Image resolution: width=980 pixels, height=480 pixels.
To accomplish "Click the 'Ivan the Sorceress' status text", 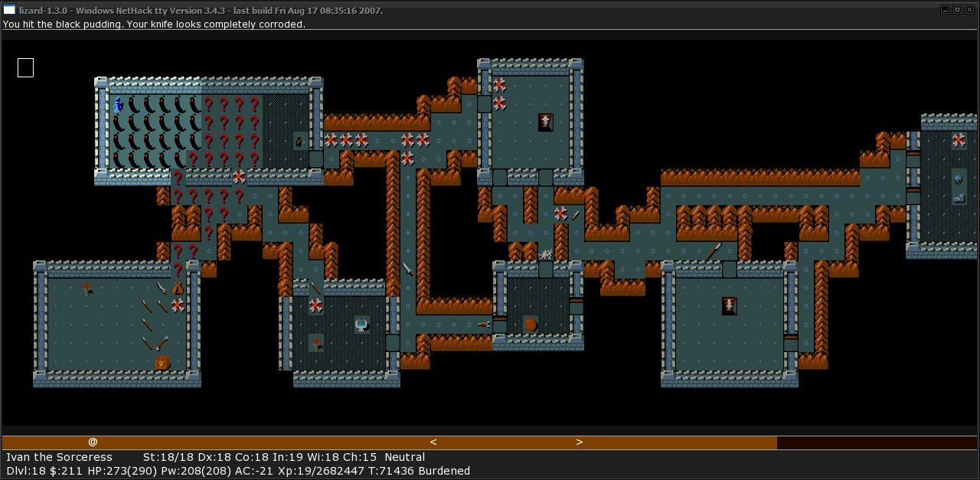I will point(59,457).
